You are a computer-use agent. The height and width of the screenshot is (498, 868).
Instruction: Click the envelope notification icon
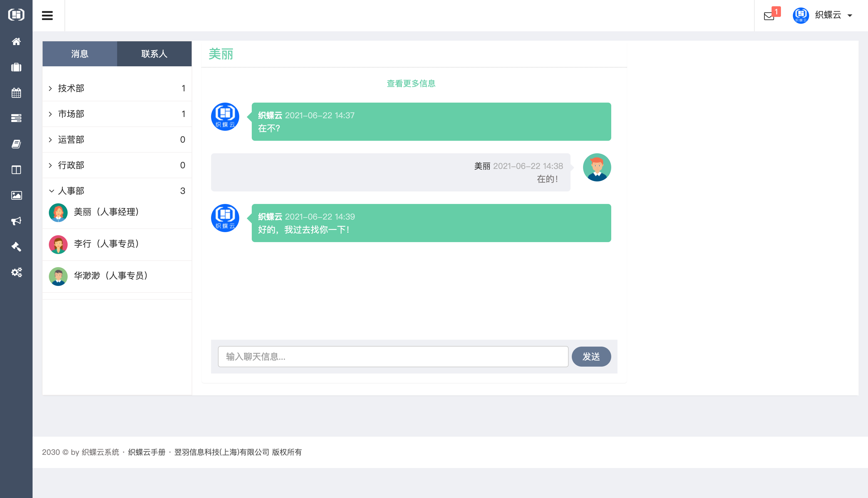[x=769, y=16]
